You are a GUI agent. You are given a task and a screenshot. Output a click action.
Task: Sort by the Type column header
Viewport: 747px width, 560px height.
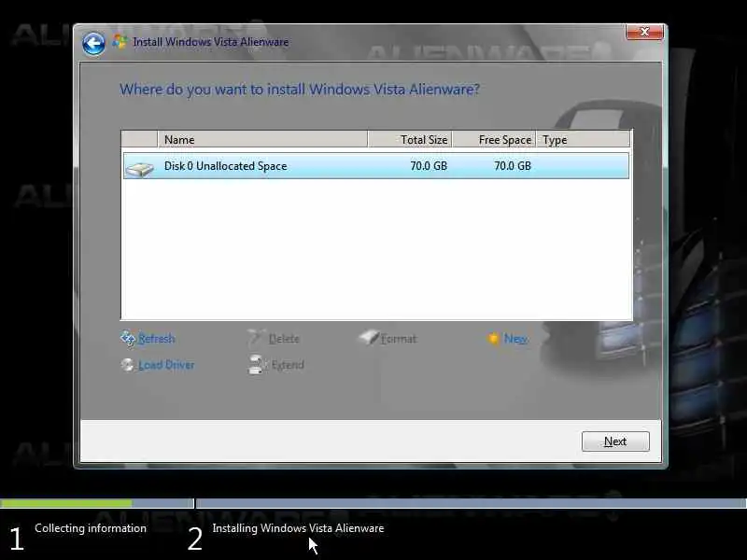pyautogui.click(x=583, y=139)
